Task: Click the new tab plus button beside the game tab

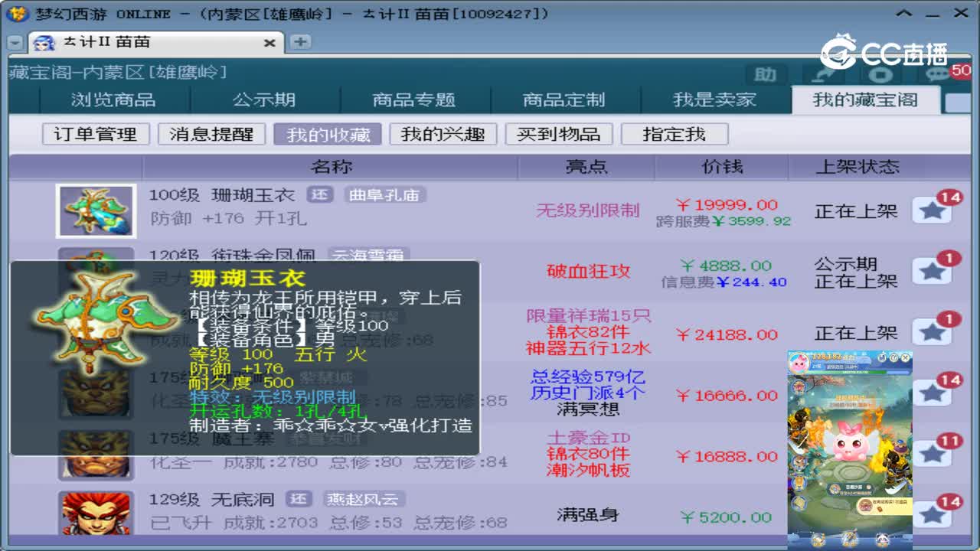Action: click(299, 42)
